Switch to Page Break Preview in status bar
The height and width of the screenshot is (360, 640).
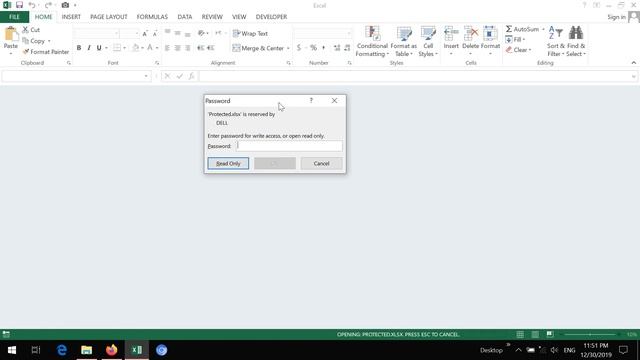tap(550, 334)
